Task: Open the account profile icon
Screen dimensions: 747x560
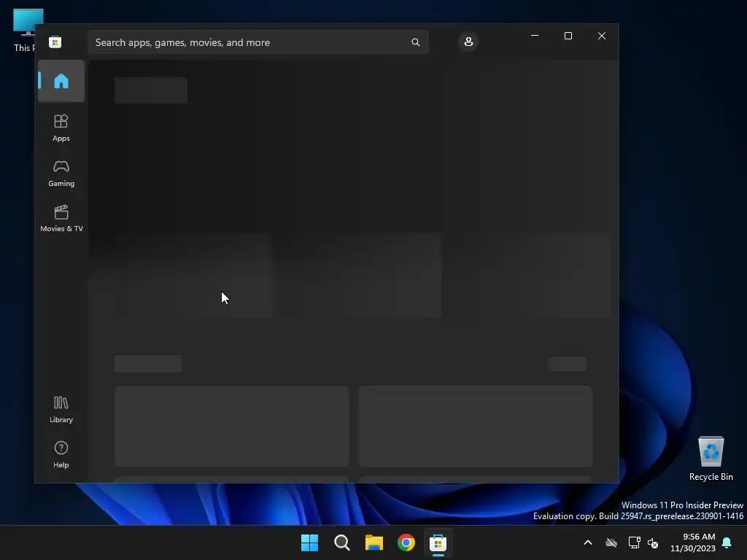Action: pyautogui.click(x=468, y=42)
